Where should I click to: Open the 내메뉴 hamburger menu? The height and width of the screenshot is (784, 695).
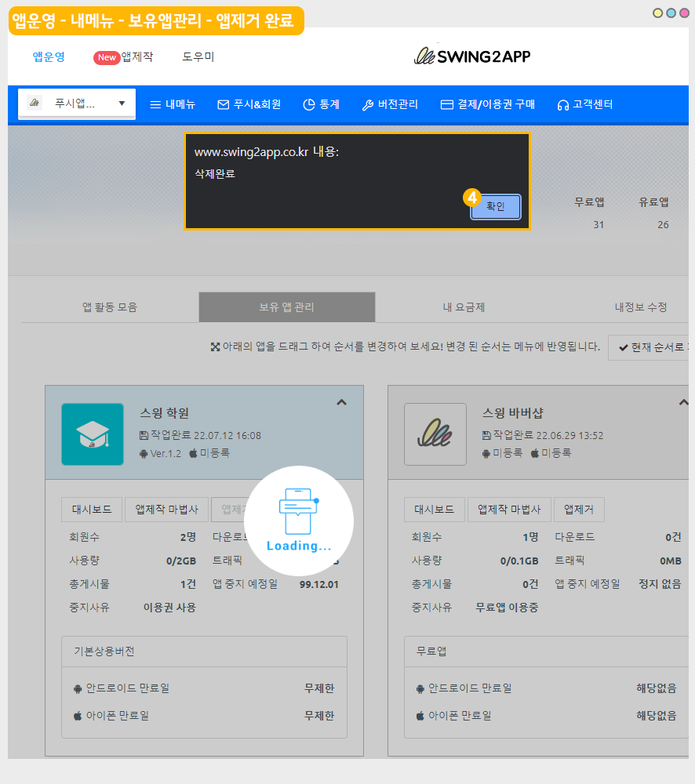click(173, 104)
